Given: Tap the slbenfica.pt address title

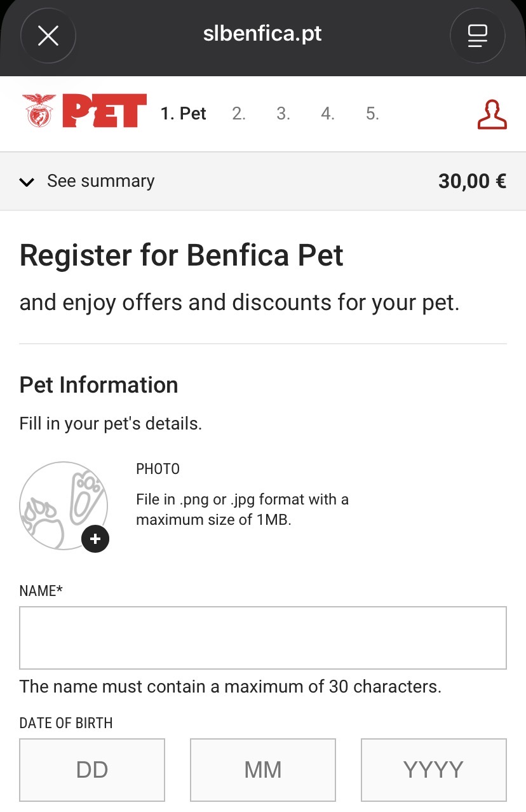Looking at the screenshot, I should (x=262, y=34).
